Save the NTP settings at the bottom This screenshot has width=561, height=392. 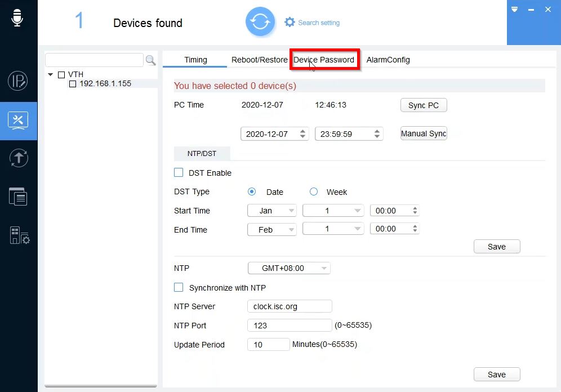[497, 374]
